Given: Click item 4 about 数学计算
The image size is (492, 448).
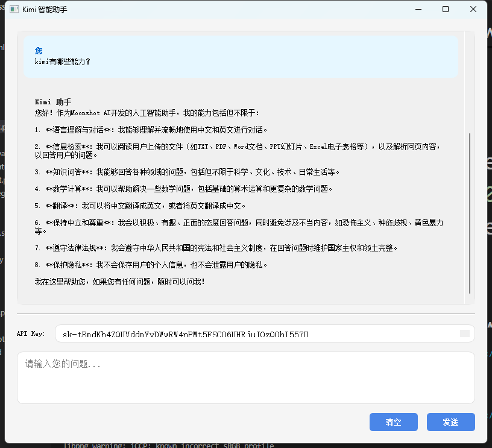Looking at the screenshot, I should point(183,189).
